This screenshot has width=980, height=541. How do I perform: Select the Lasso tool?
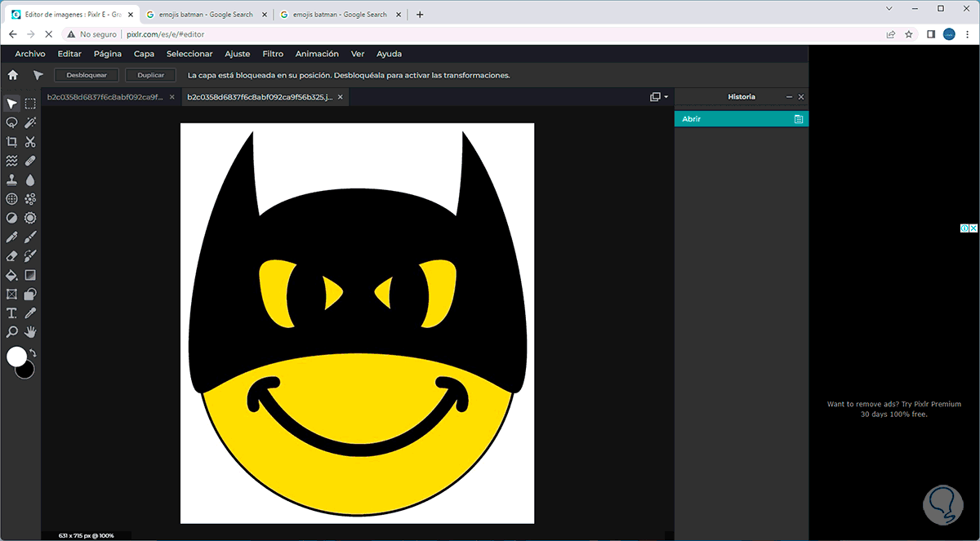(x=11, y=122)
